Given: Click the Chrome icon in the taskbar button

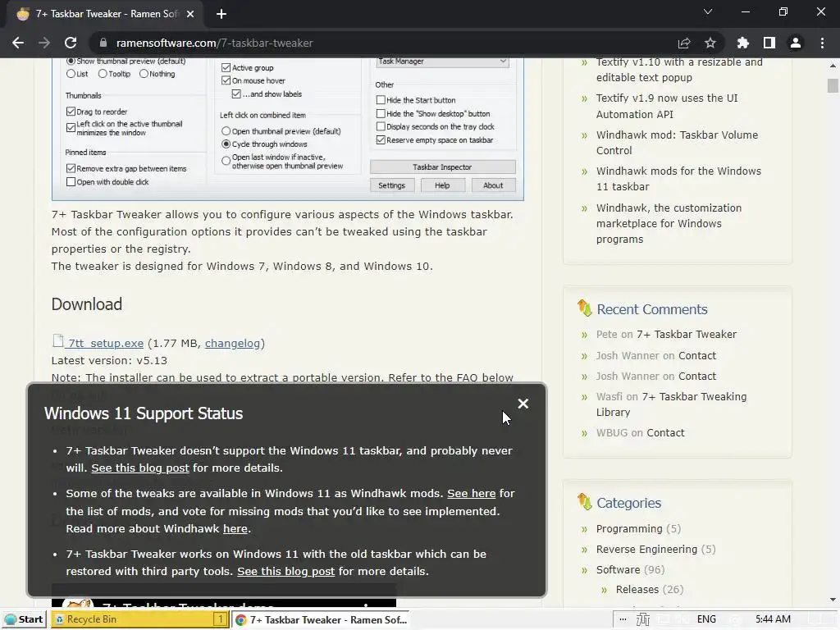Looking at the screenshot, I should [241, 620].
